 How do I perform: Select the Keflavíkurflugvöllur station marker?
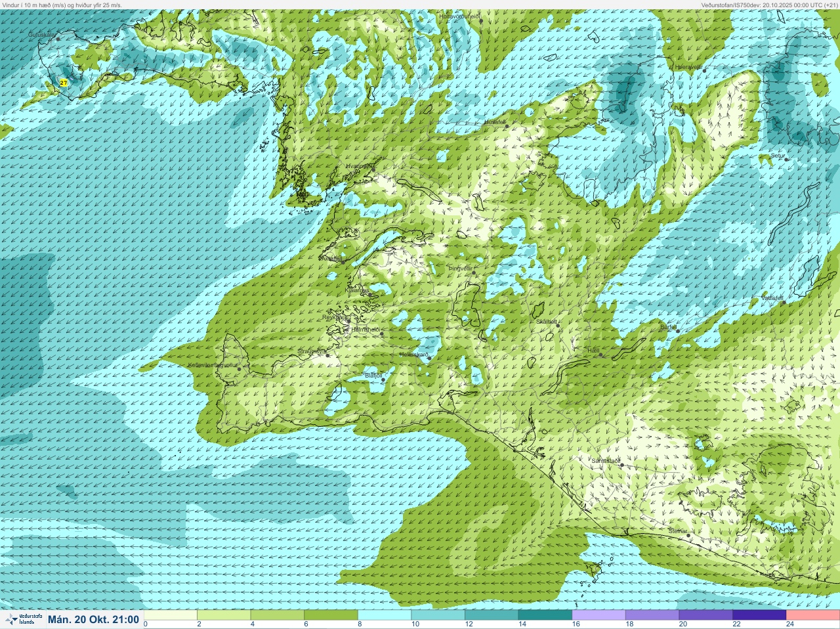point(240,368)
